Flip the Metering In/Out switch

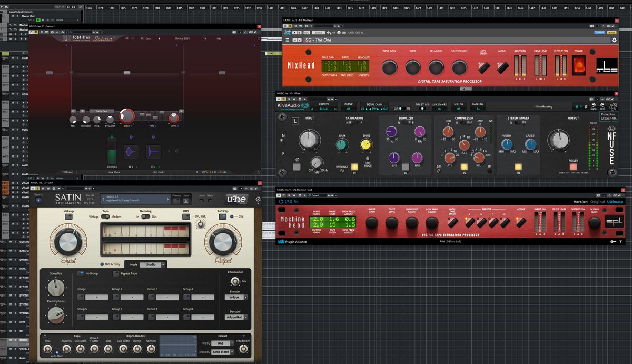click(145, 216)
